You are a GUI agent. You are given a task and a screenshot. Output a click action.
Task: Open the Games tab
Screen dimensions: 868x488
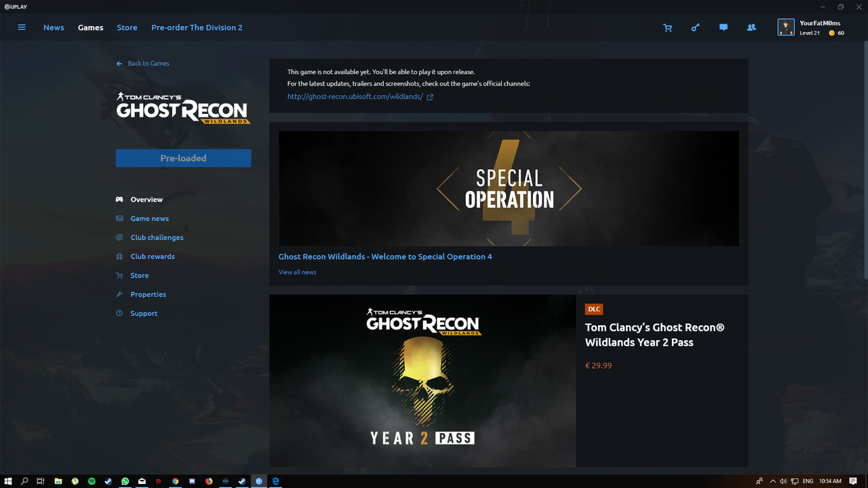[x=90, y=28]
